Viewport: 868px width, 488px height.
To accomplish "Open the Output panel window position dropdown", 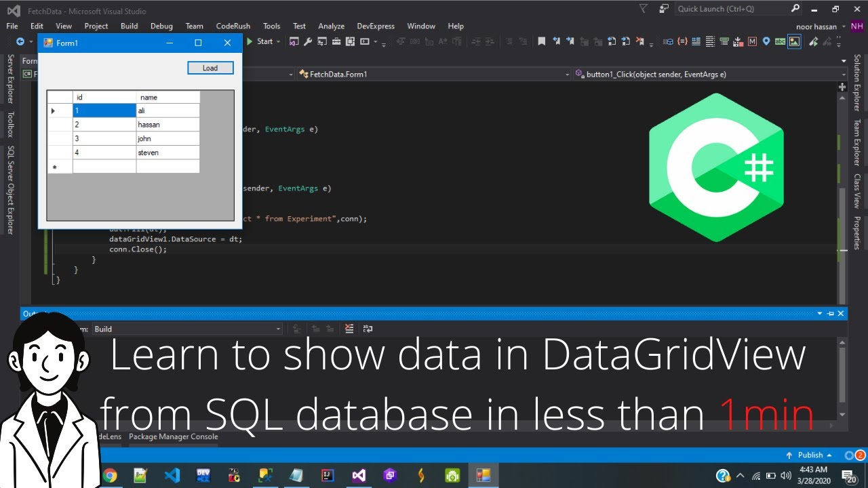I will pos(820,313).
